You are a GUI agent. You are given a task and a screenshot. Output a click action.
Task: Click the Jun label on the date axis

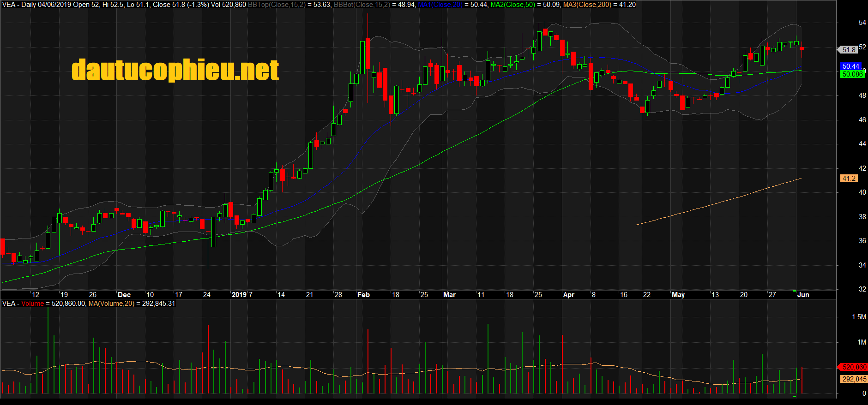pyautogui.click(x=803, y=295)
